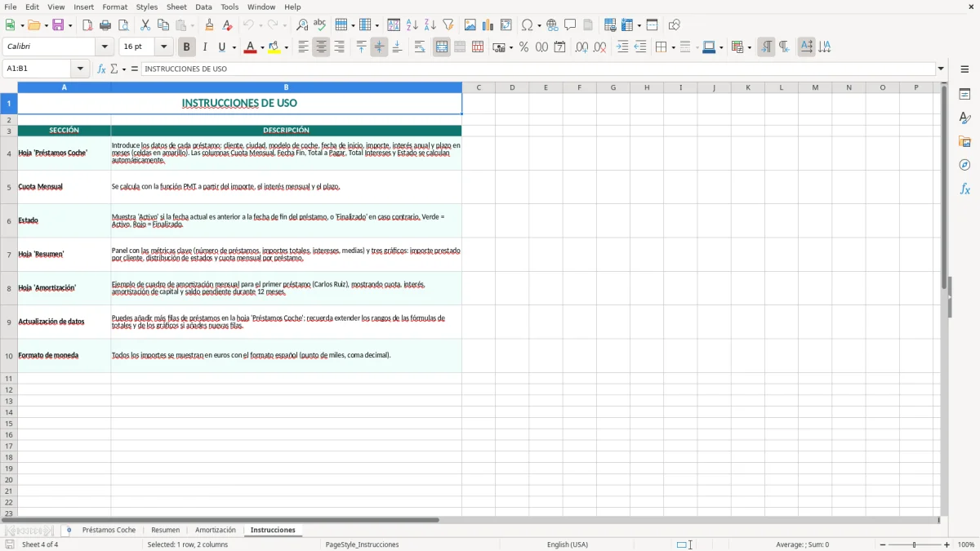Screen dimensions: 980x551
Task: Open the File menu
Action: [10, 7]
